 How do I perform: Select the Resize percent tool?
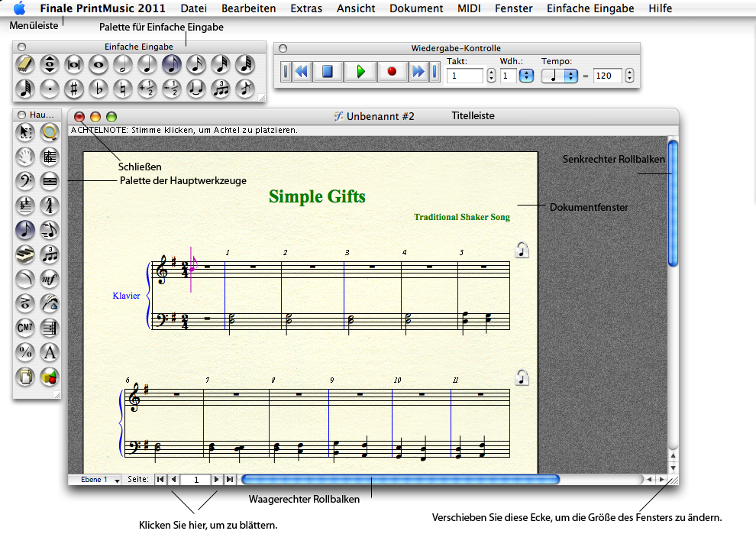click(x=25, y=352)
